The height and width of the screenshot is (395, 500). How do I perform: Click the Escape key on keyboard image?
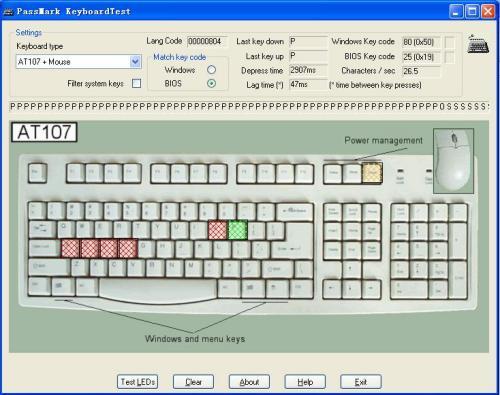click(37, 173)
